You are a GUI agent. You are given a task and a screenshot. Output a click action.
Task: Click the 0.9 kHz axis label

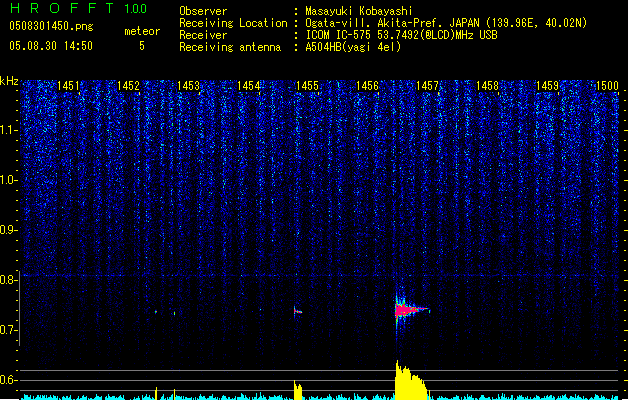click(8, 230)
